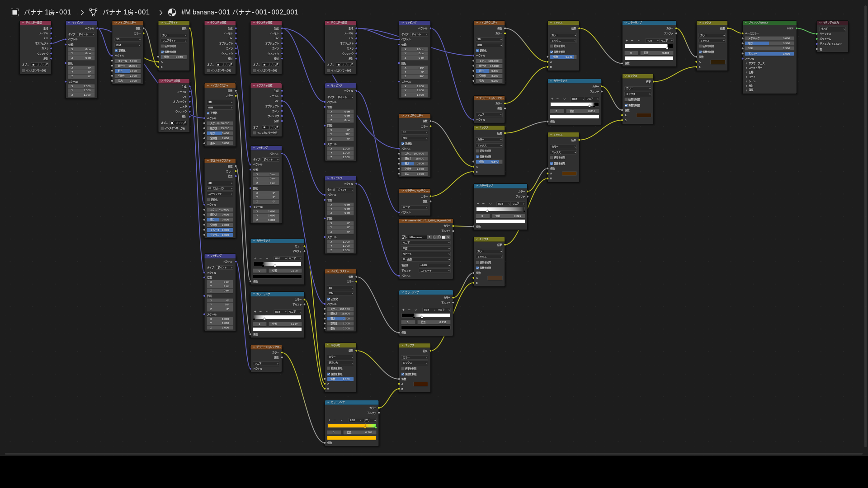Viewport: 868px width, 488px height.
Task: Toggle 結果を制限 in the リニアライト node
Action: [162, 46]
